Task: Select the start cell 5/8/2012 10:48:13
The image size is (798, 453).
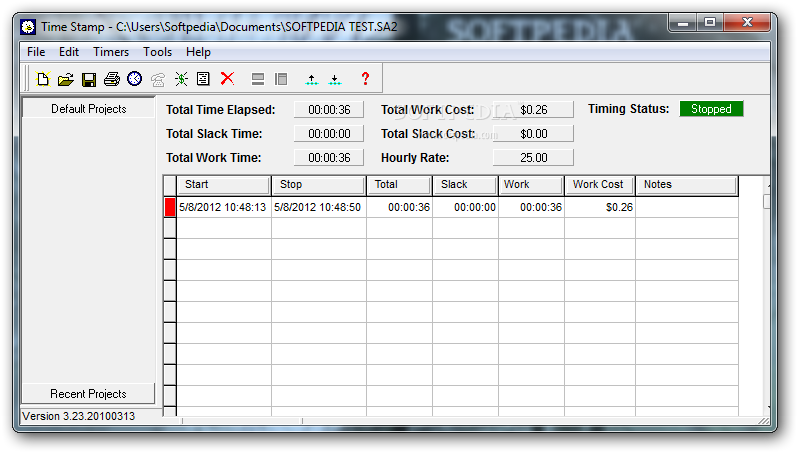Action: coord(223,207)
